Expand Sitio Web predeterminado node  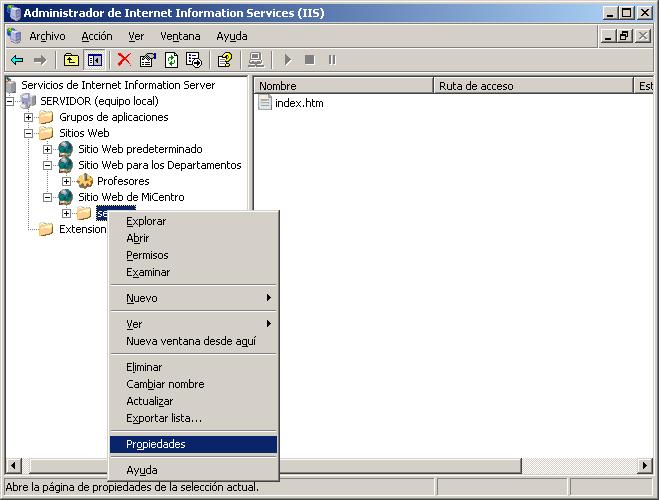47,149
